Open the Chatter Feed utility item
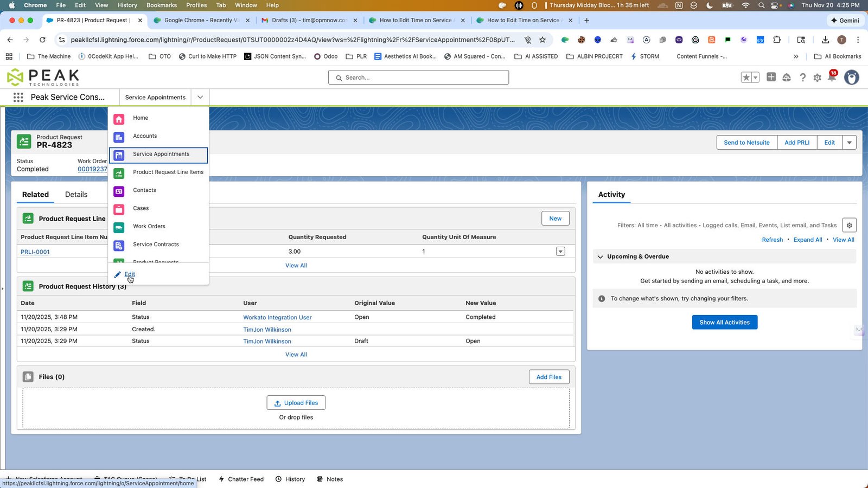 [241, 479]
